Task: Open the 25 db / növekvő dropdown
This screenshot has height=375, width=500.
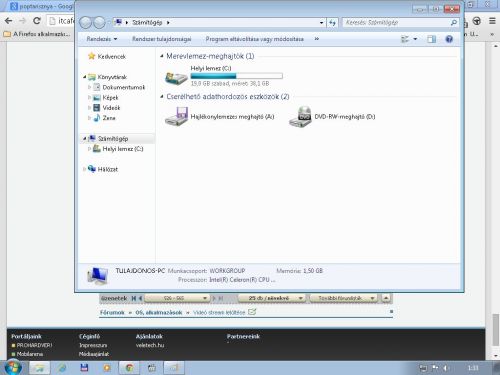Action: (x=271, y=298)
